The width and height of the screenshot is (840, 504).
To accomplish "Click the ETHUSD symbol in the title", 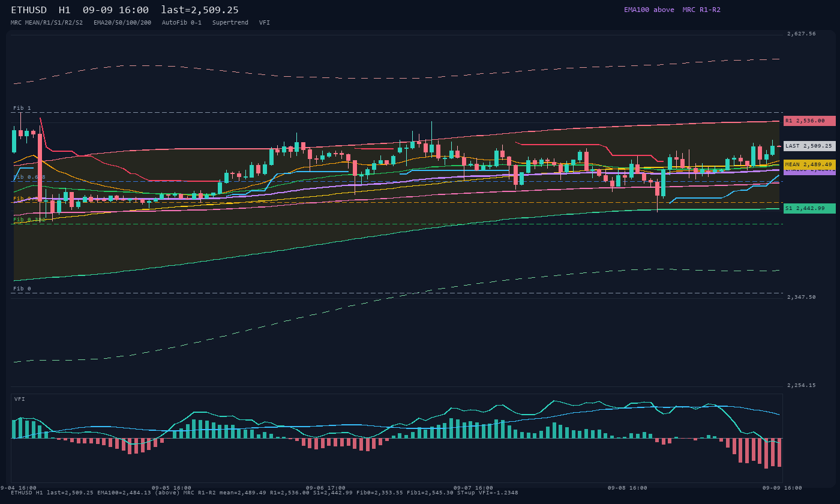I will (x=29, y=10).
